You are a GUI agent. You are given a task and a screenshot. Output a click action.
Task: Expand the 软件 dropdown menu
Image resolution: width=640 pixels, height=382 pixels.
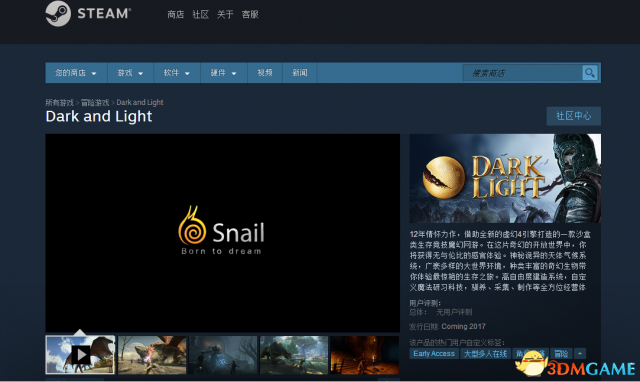[x=177, y=73]
